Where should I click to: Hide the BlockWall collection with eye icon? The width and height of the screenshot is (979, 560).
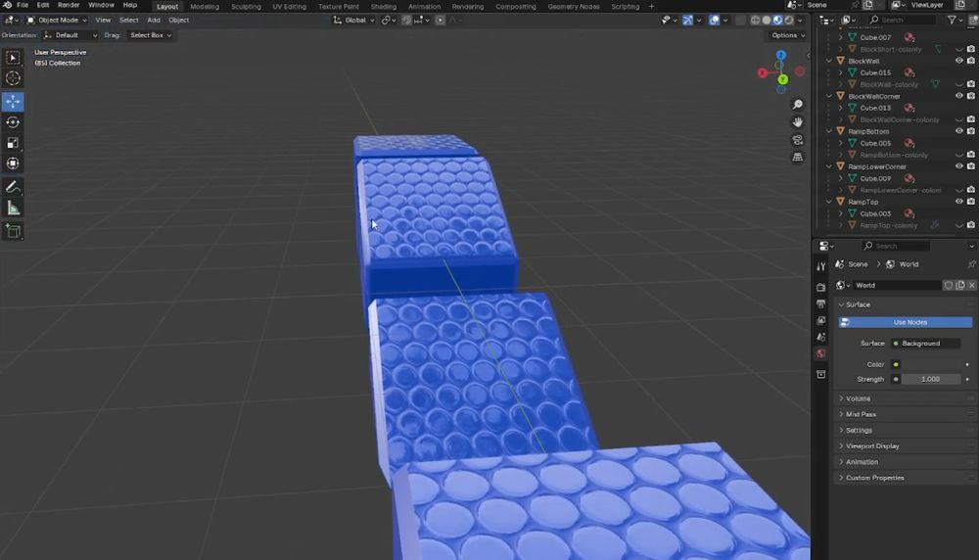[959, 61]
